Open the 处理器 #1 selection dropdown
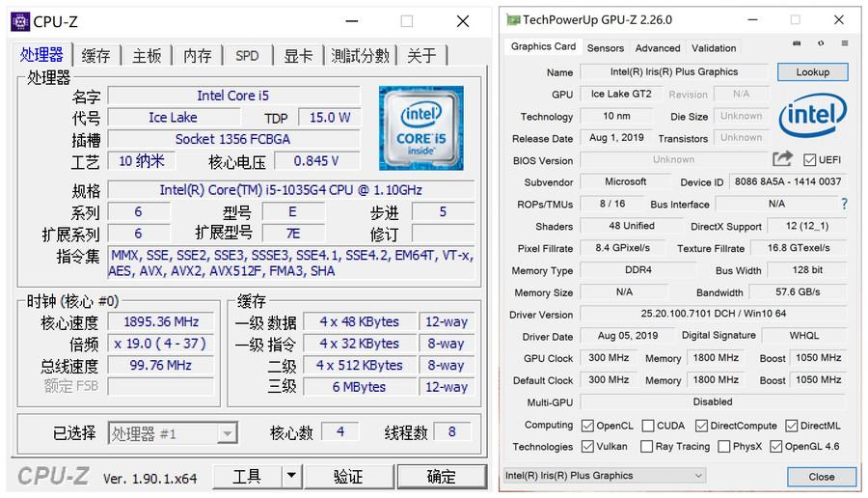The width and height of the screenshot is (868, 498). pyautogui.click(x=227, y=433)
